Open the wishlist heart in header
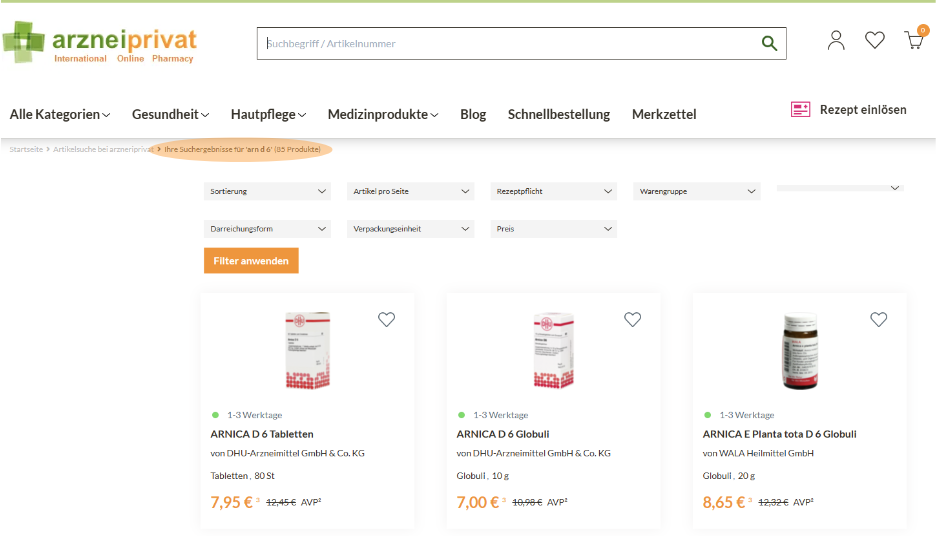This screenshot has width=936, height=536. (875, 40)
